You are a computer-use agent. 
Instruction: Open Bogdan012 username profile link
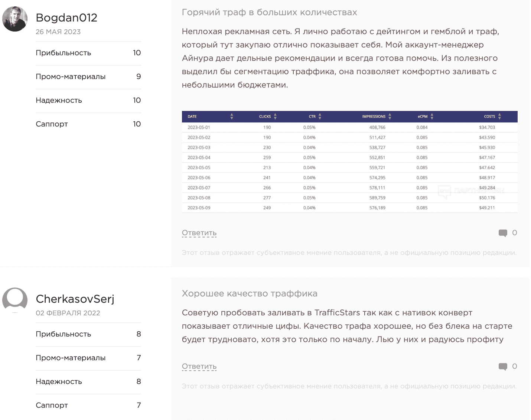pos(66,18)
